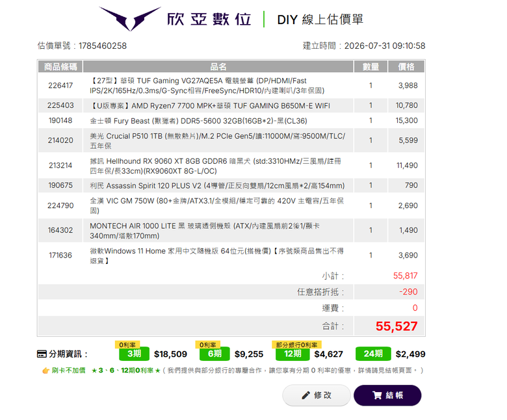Click the pencil icon on 修改 button
This screenshot has width=507, height=420.
(x=305, y=395)
